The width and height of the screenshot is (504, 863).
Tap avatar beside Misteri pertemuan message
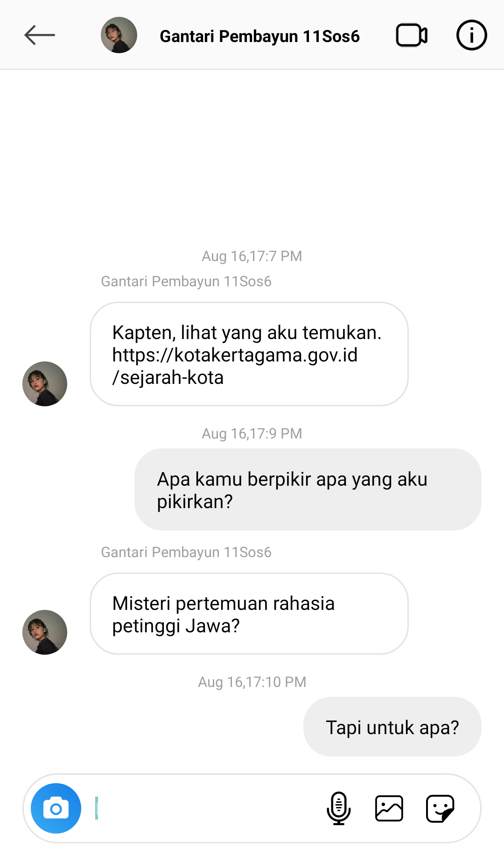[x=45, y=632]
